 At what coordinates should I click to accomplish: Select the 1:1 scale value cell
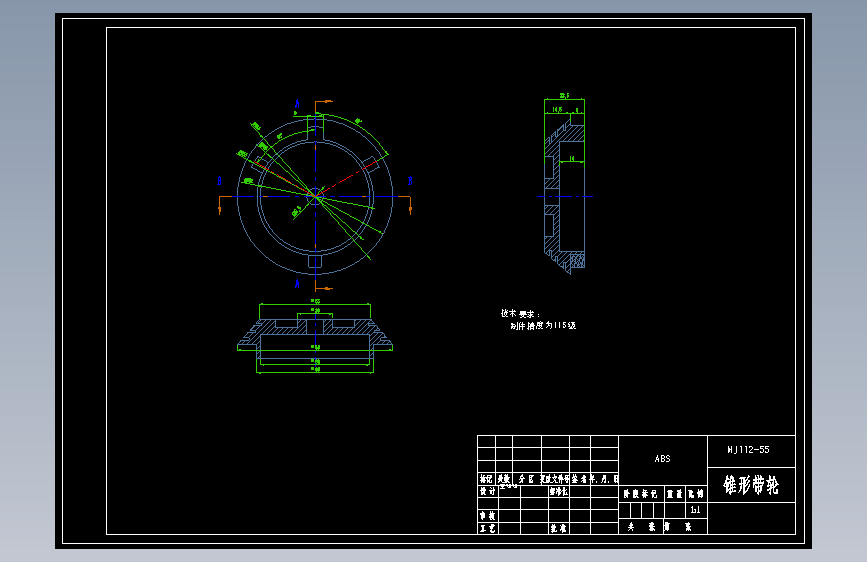[x=696, y=510]
